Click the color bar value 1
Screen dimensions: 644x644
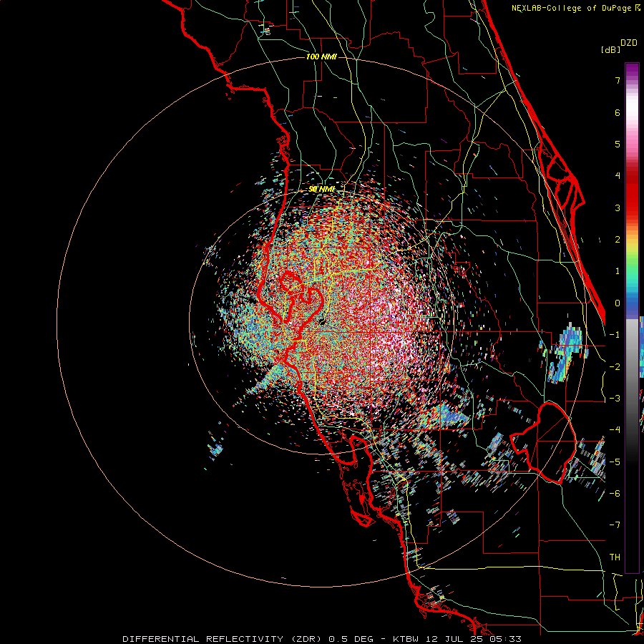(x=618, y=271)
